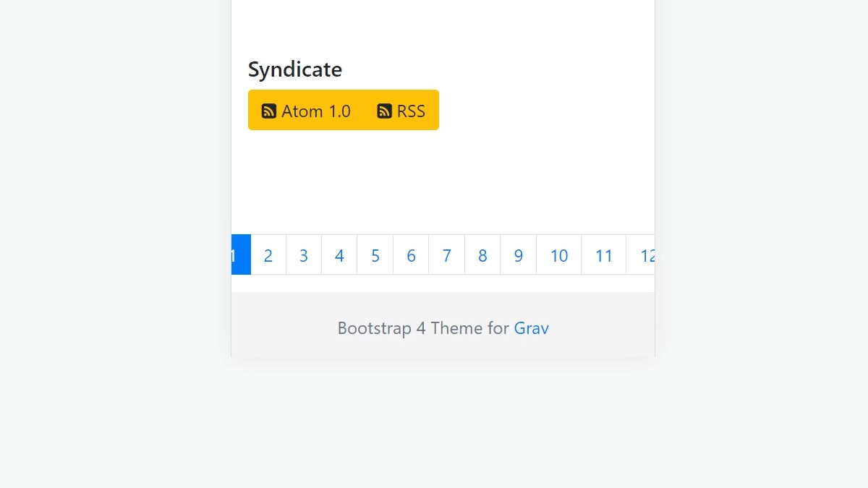Navigate to page 6
This screenshot has width=868, height=488.
point(411,255)
